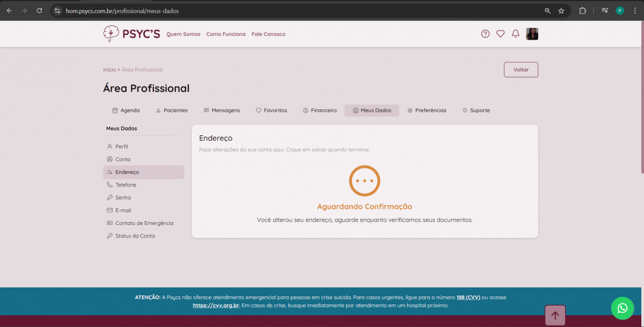Go to the Mensagens tab
644x327 pixels.
222,111
